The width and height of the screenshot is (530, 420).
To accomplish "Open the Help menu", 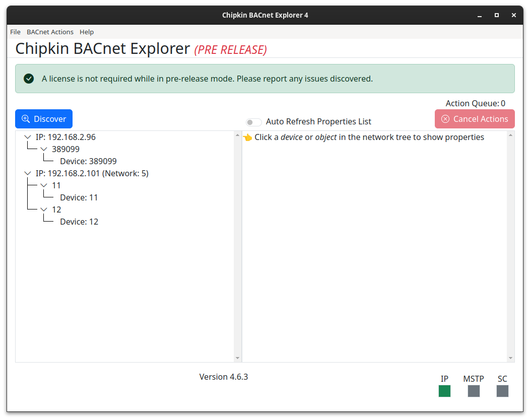I will (87, 32).
